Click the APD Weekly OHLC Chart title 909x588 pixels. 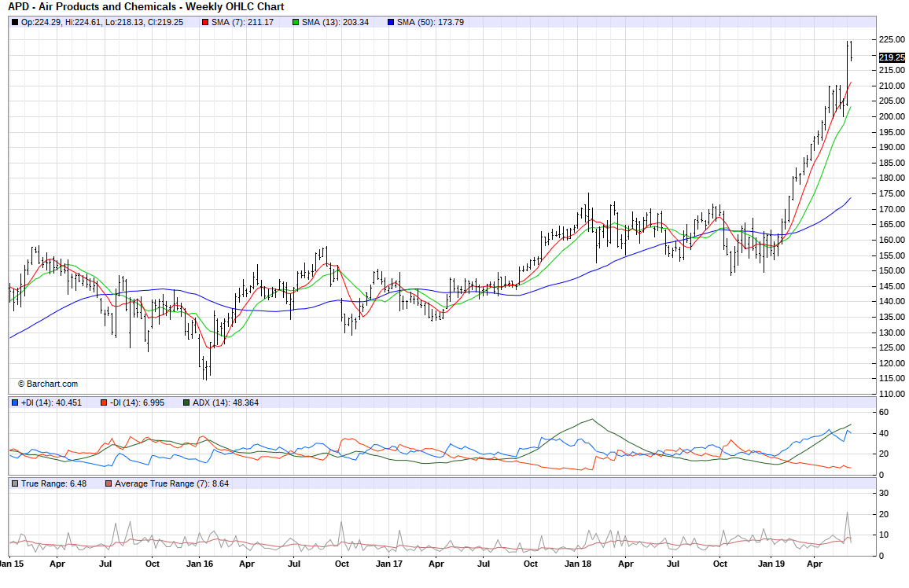tap(146, 7)
